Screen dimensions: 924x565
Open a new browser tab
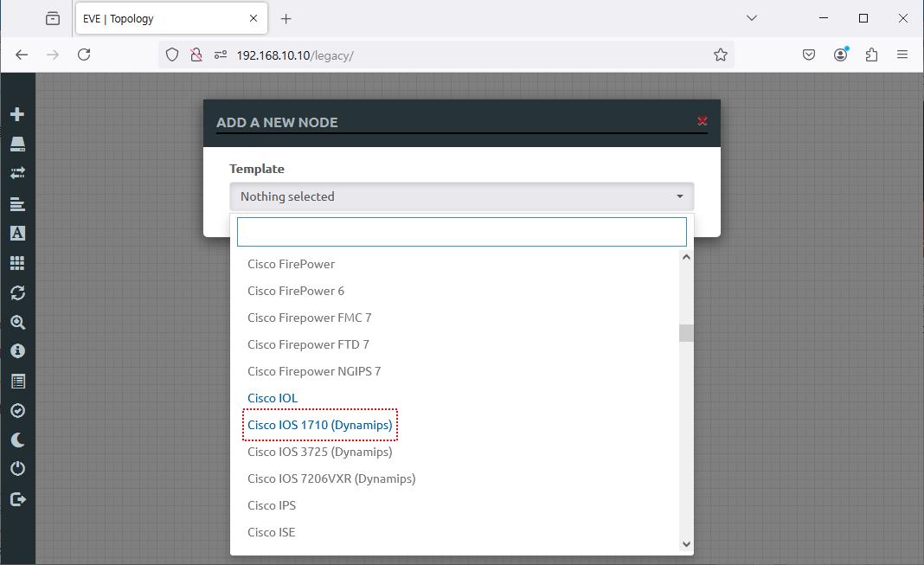(x=286, y=19)
